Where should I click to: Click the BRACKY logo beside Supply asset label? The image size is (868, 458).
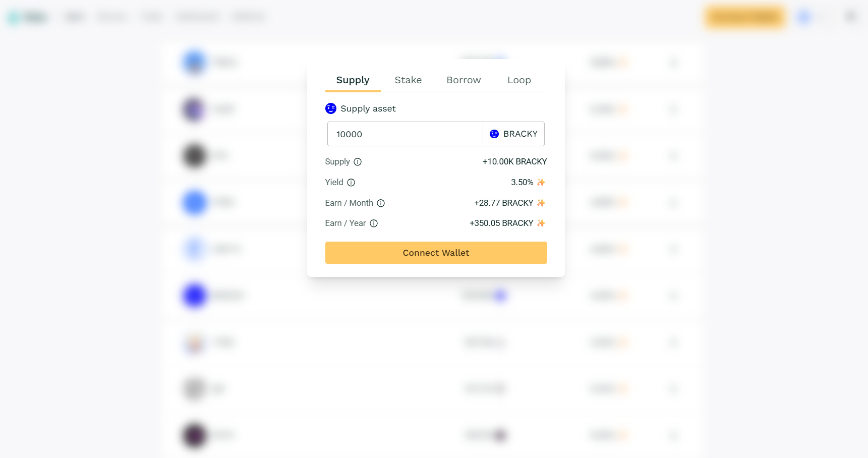331,108
